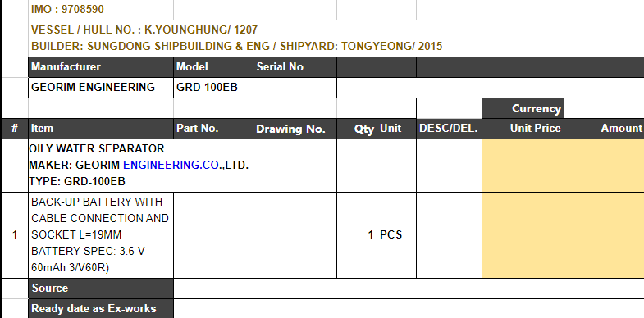This screenshot has width=644, height=318.
Task: Click the Qty value 1 cell
Action: click(x=357, y=235)
